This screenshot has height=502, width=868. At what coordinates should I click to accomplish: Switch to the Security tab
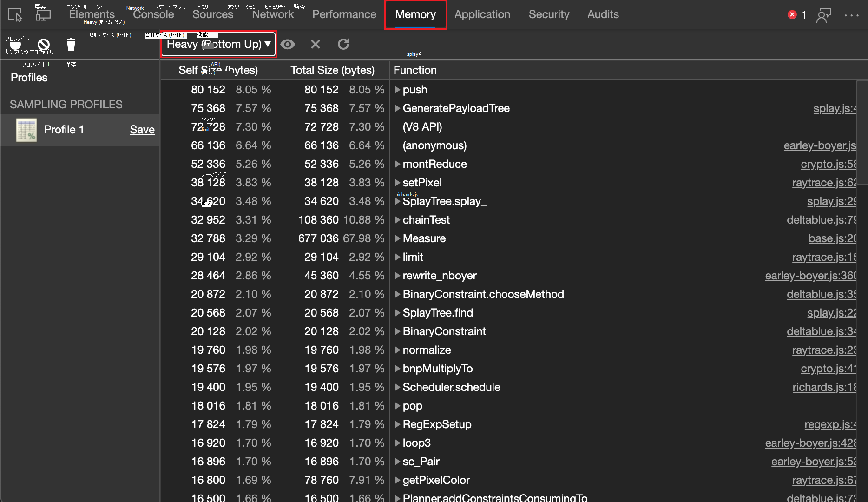coord(549,14)
